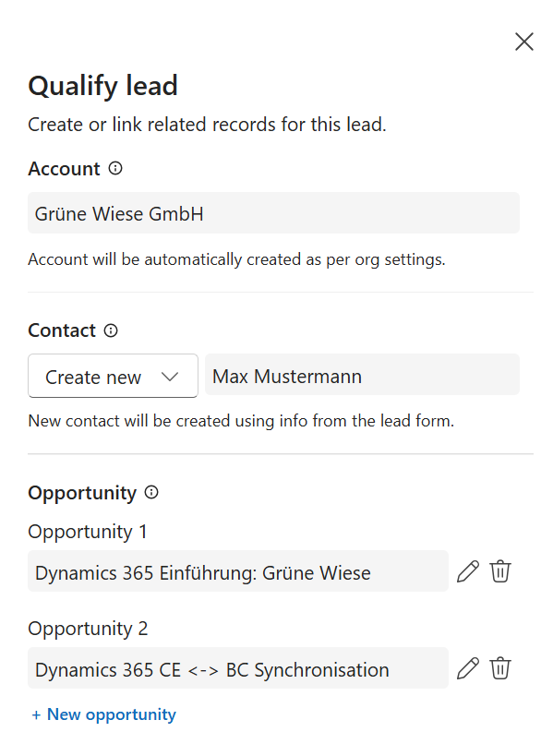Viewport: 553px width, 756px height.
Task: Show the Opportunity info tooltip icon
Action: point(150,493)
